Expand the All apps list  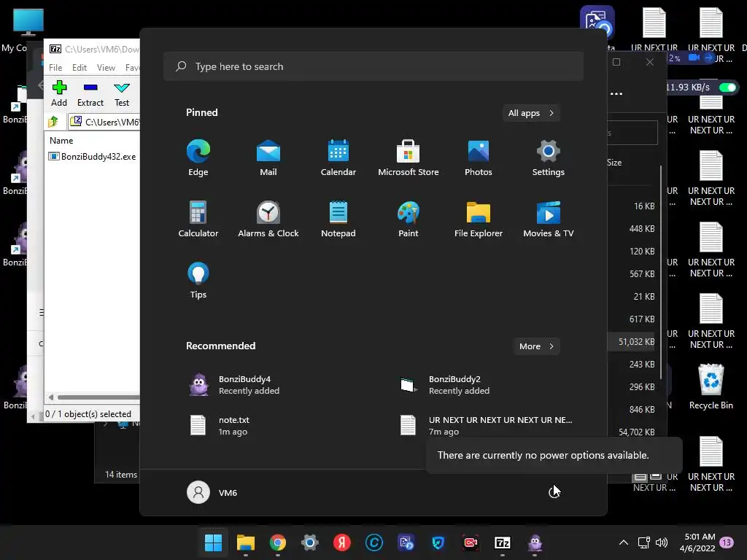coord(531,113)
